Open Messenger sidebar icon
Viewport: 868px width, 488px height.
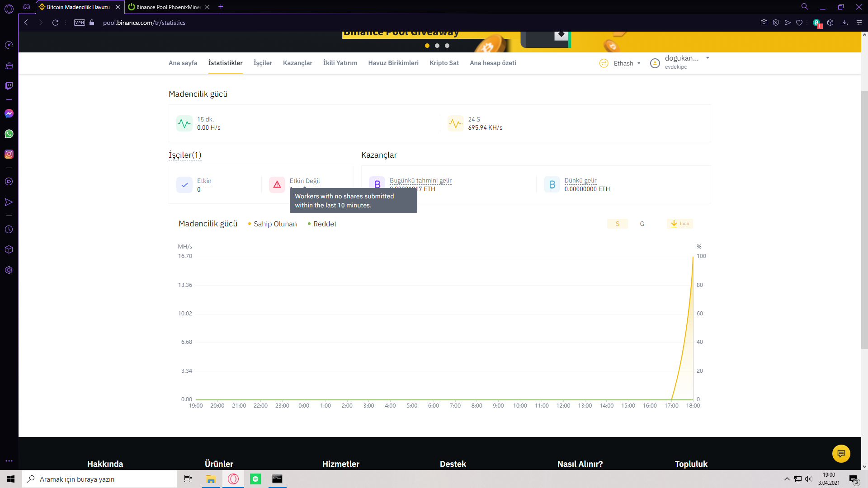pyautogui.click(x=9, y=113)
